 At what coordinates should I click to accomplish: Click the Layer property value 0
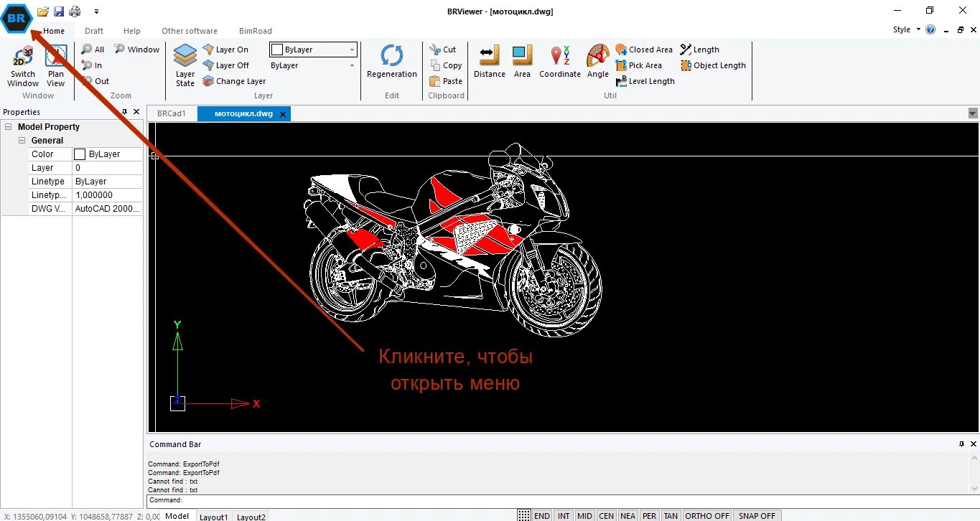coord(108,168)
